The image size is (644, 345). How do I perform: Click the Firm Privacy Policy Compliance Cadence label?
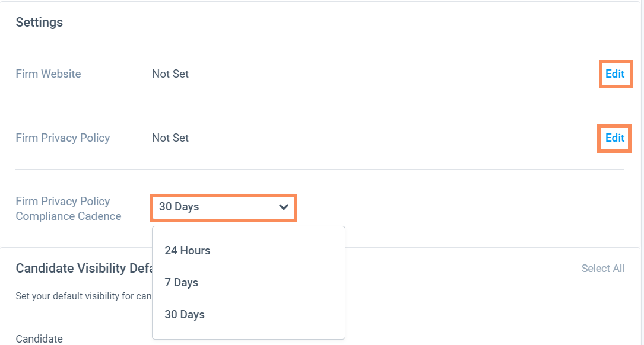[x=68, y=209]
